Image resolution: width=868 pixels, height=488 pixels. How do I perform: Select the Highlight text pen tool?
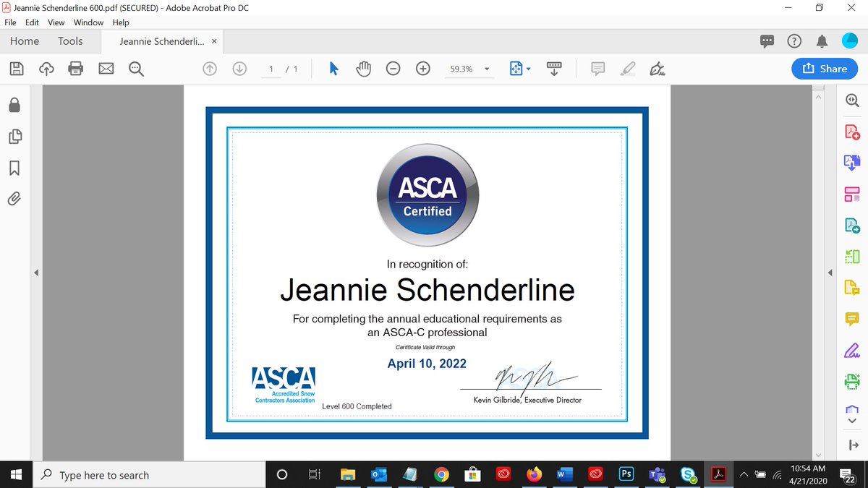tap(628, 69)
